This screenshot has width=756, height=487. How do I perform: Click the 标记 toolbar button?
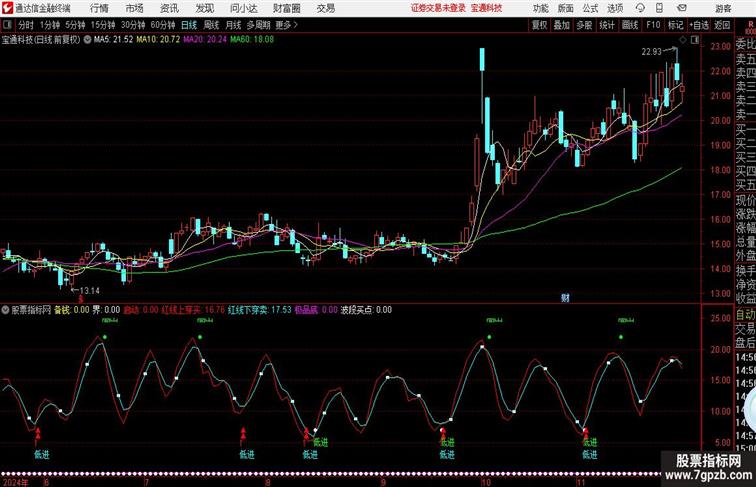point(675,25)
